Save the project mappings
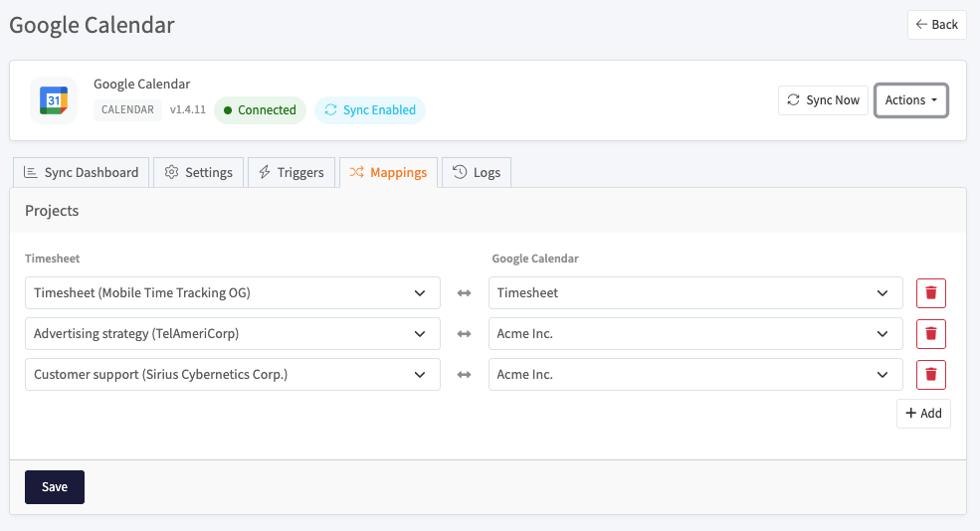The height and width of the screenshot is (531, 980). (x=55, y=487)
